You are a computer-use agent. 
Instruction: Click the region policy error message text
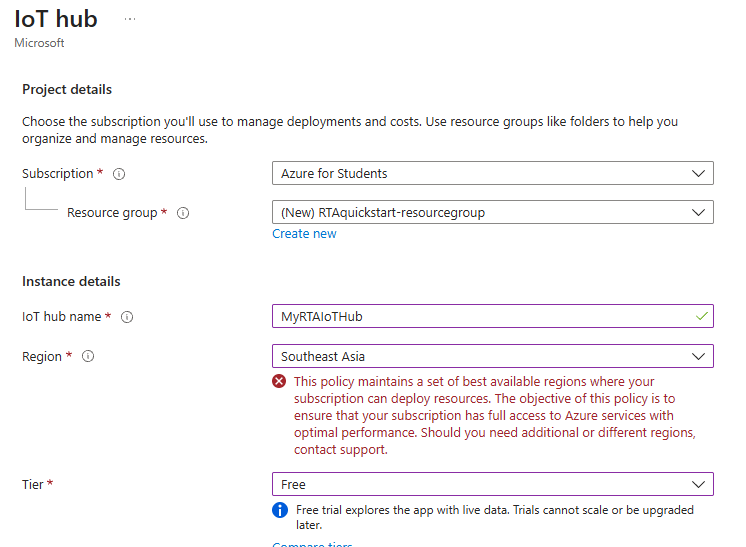coord(495,415)
